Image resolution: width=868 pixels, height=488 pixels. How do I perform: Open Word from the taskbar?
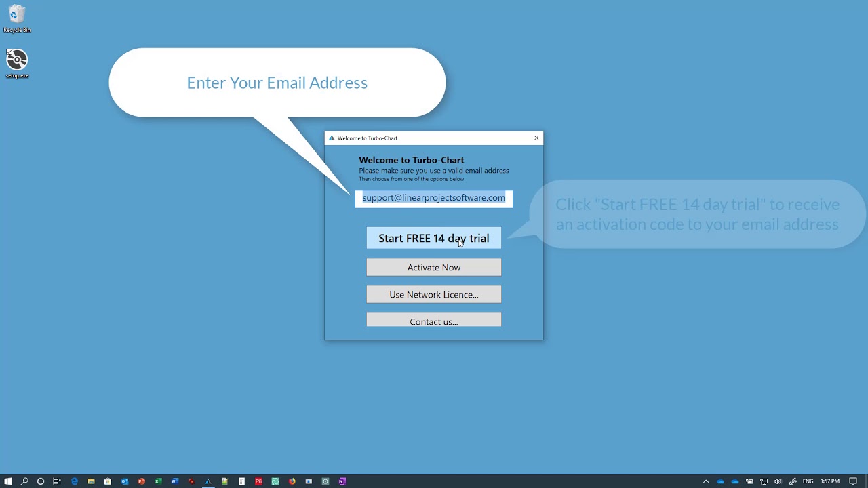[x=175, y=481]
